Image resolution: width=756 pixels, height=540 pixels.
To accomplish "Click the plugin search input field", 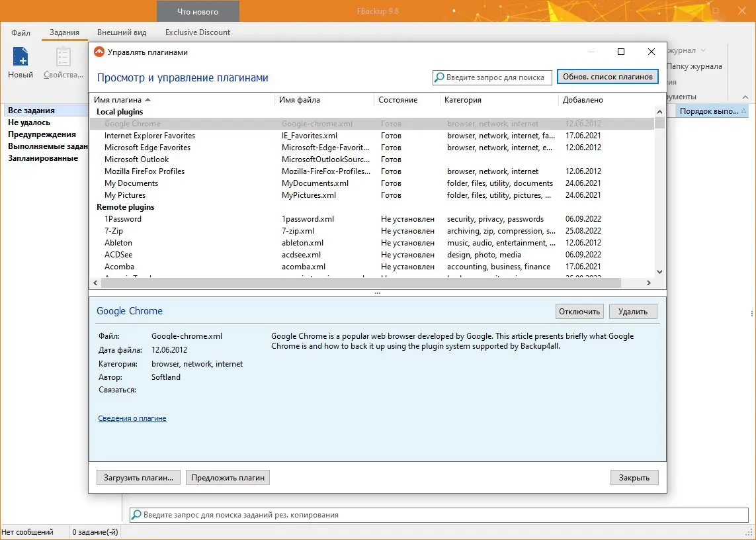I will tap(492, 77).
